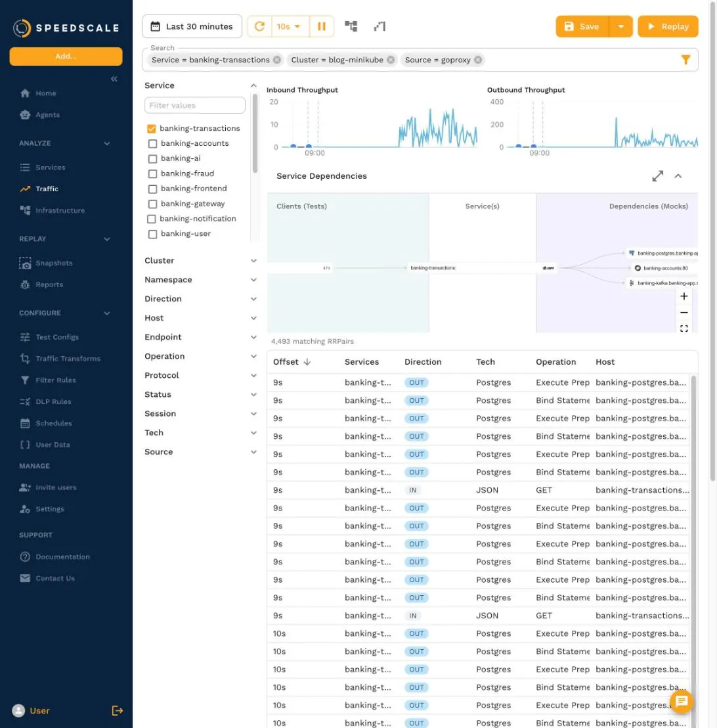The height and width of the screenshot is (728, 717).
Task: Remove the Service = banking-transactions filter chip
Action: pos(277,60)
